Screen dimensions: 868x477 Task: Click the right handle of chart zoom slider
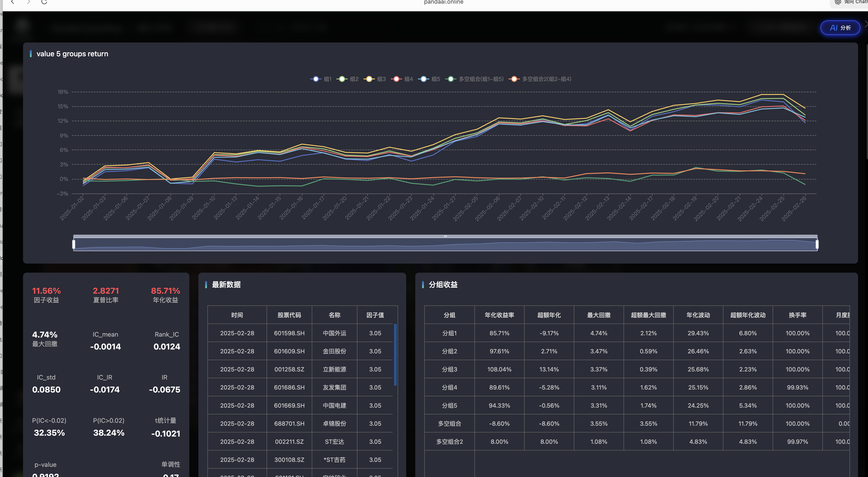(x=817, y=244)
